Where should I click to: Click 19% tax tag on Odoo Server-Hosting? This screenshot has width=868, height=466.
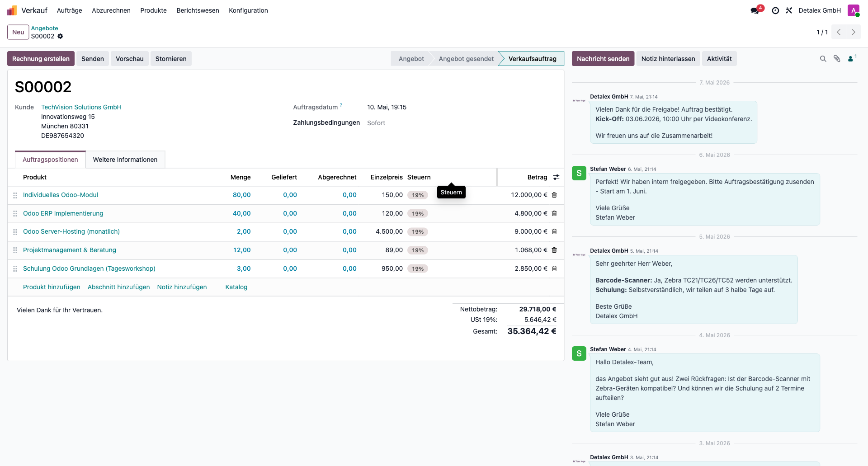418,232
